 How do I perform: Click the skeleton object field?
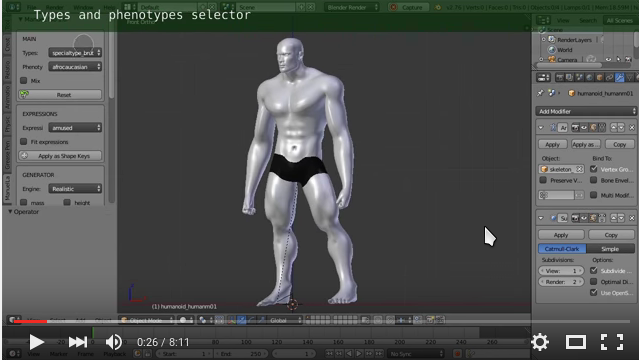point(561,169)
